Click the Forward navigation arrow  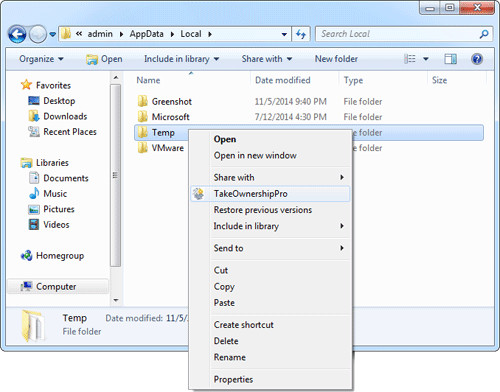[38, 34]
